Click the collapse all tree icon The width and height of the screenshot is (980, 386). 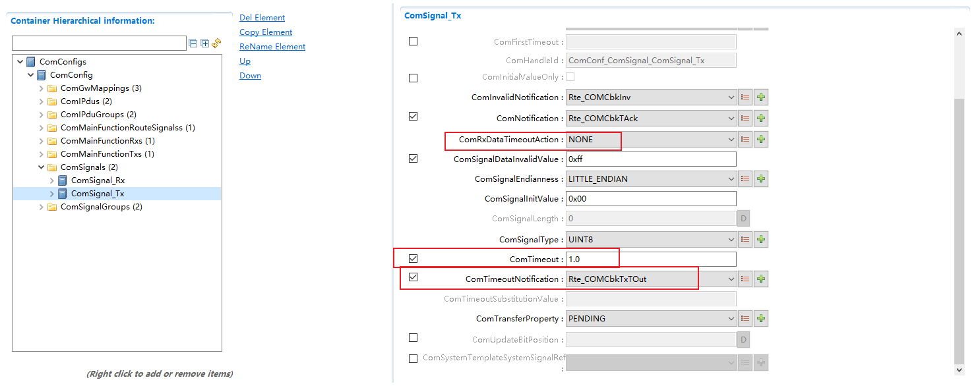click(193, 43)
